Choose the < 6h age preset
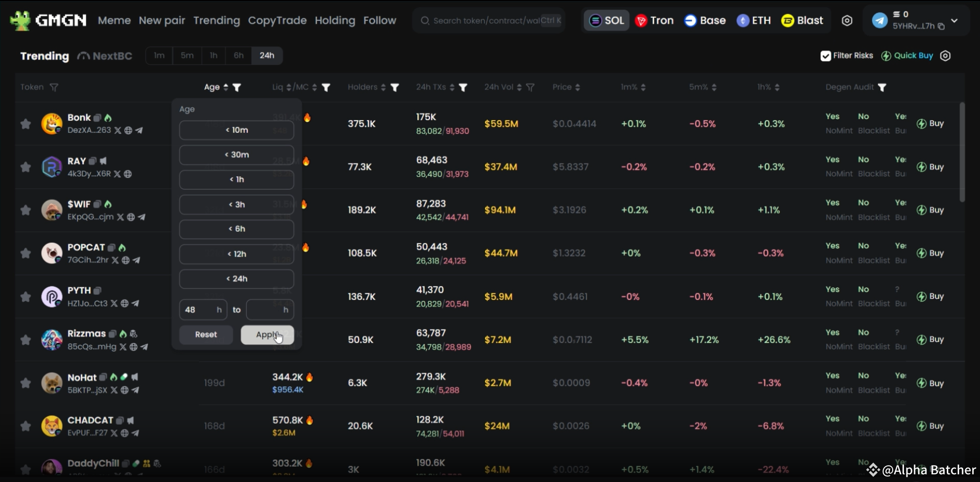The width and height of the screenshot is (980, 482). [236, 229]
